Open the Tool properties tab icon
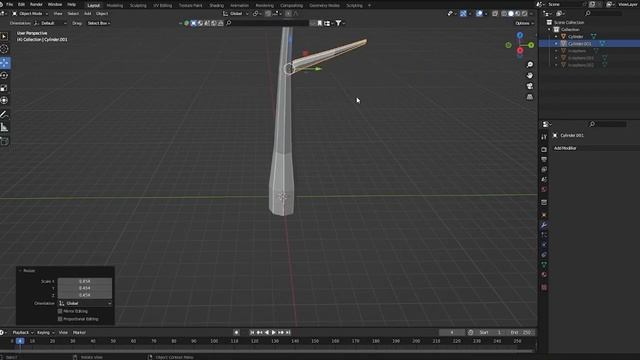The width and height of the screenshot is (640, 360). click(544, 137)
